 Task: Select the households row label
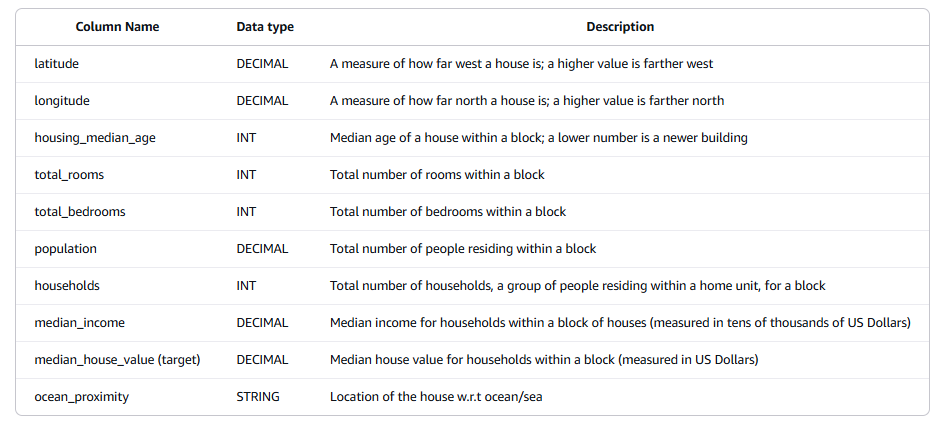67,285
